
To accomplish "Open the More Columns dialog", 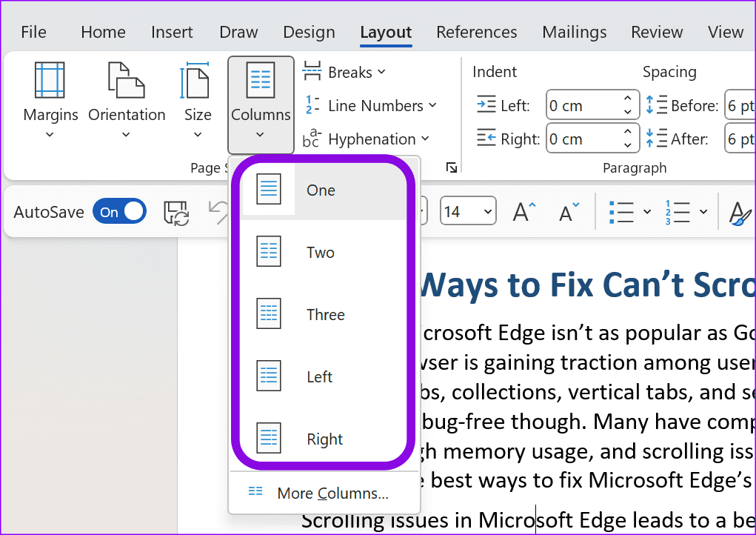I will pos(324,493).
